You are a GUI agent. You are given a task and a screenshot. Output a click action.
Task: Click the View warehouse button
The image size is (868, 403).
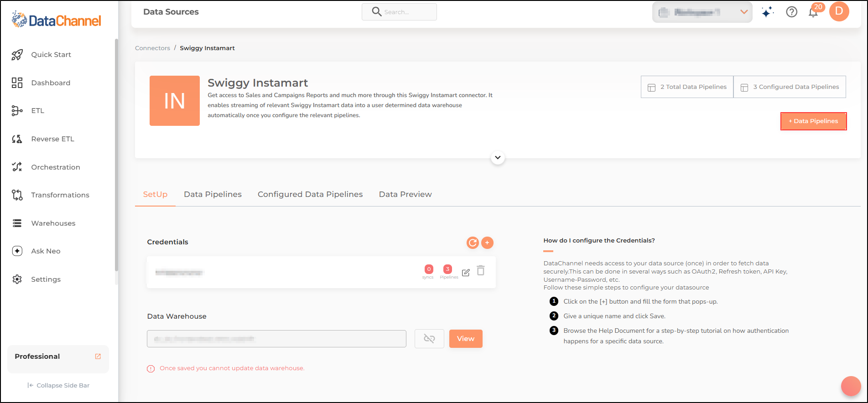click(x=466, y=339)
